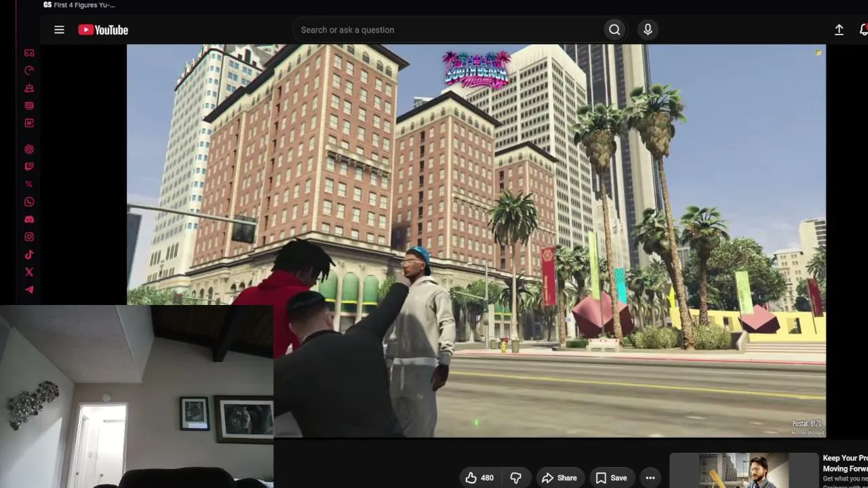Image resolution: width=868 pixels, height=488 pixels.
Task: Start voice search with microphone button
Action: [648, 30]
